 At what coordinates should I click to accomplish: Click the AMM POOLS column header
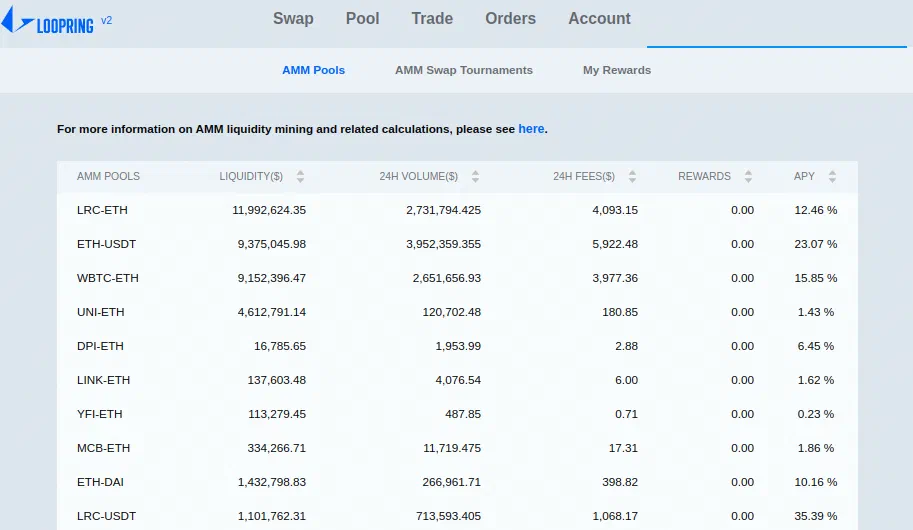point(108,176)
